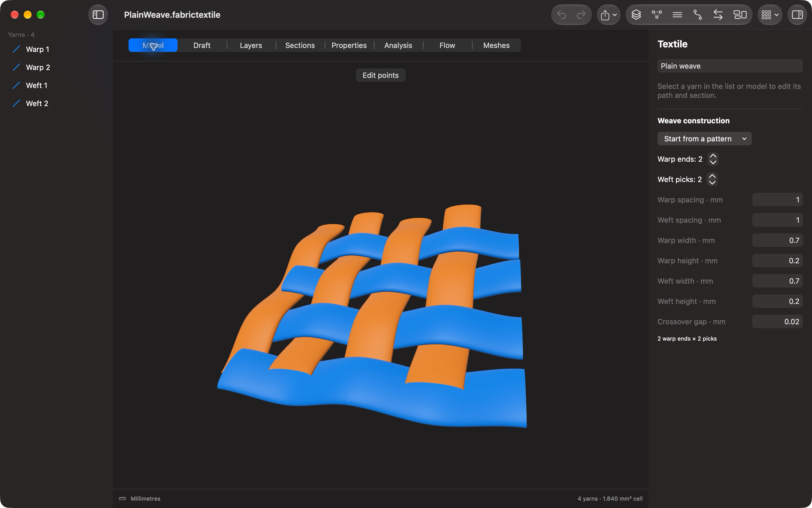This screenshot has height=508, width=812.
Task: Click the Weave construction heading
Action: (694, 121)
